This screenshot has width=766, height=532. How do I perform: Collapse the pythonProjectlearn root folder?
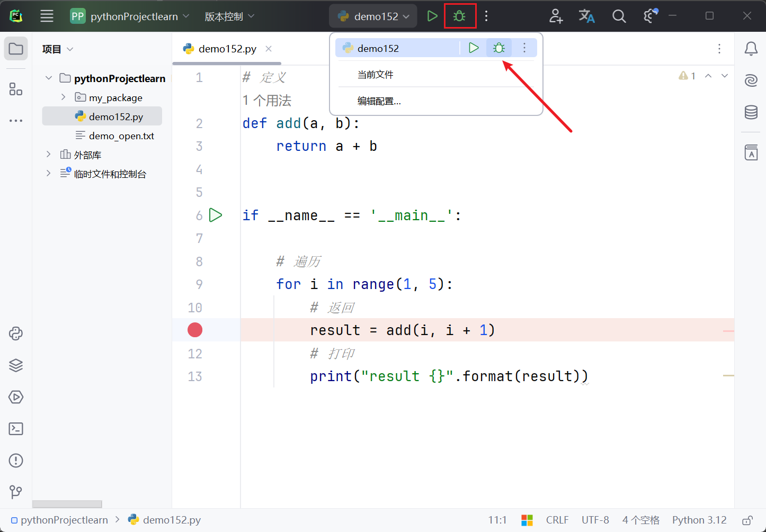[49, 78]
